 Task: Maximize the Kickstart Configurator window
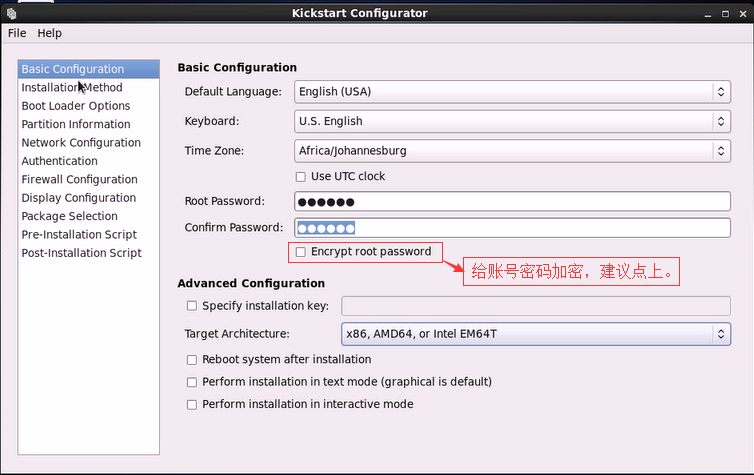coord(725,14)
